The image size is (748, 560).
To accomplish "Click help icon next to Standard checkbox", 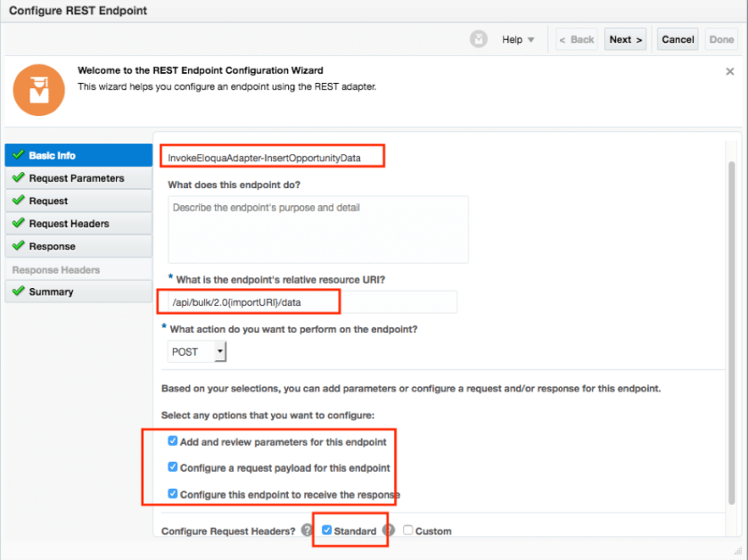I will (388, 531).
